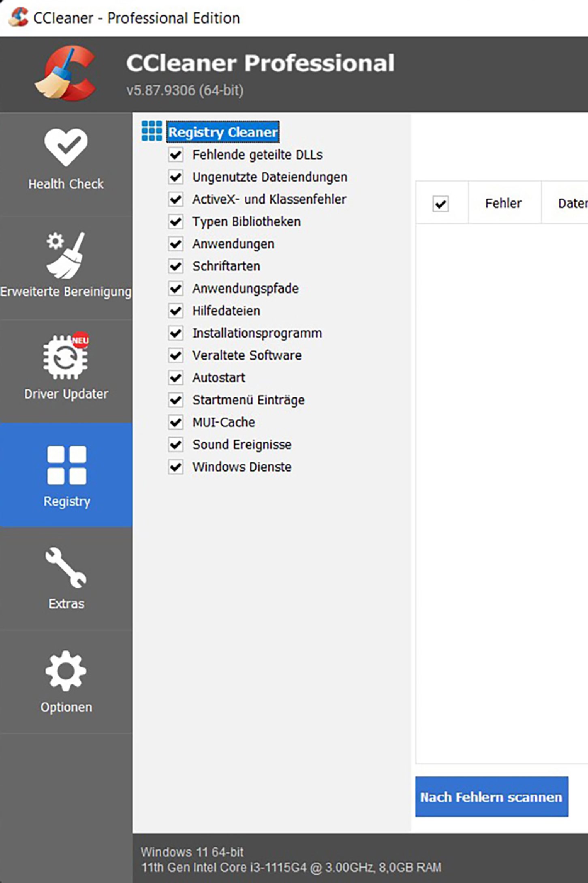
Task: Disable Installationsprogramm checkbox
Action: (x=176, y=333)
